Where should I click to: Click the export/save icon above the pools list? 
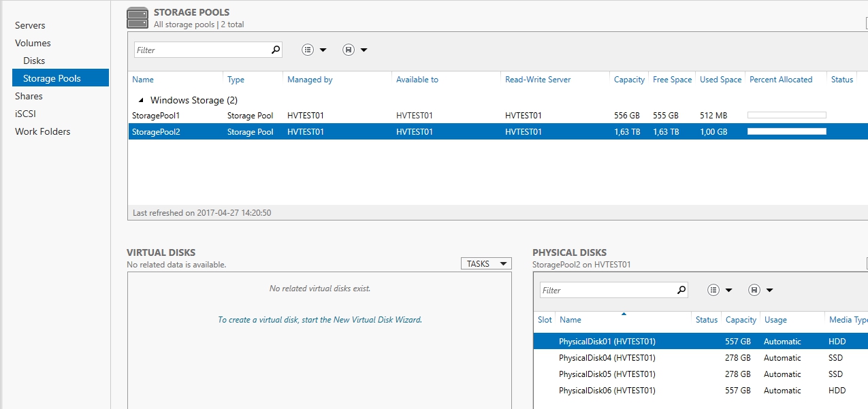(x=349, y=49)
